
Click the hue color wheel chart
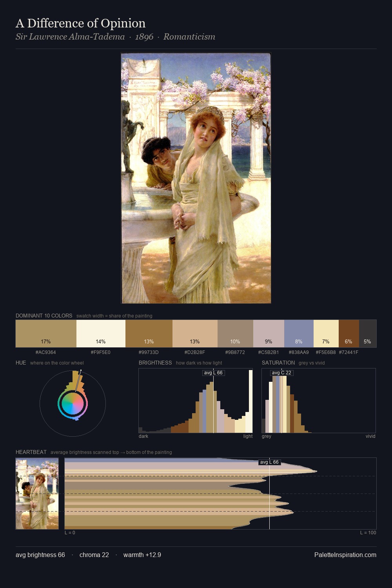(x=73, y=403)
